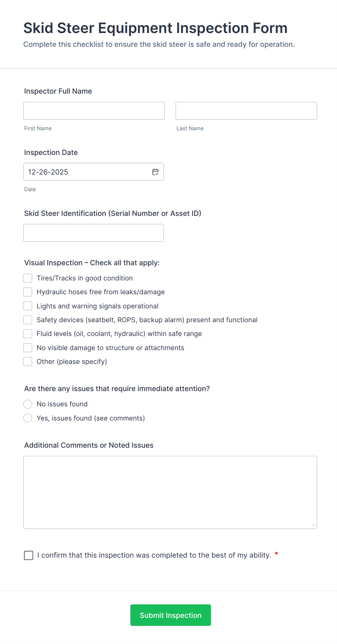
Task: Click the First Name input field
Action: 94,111
